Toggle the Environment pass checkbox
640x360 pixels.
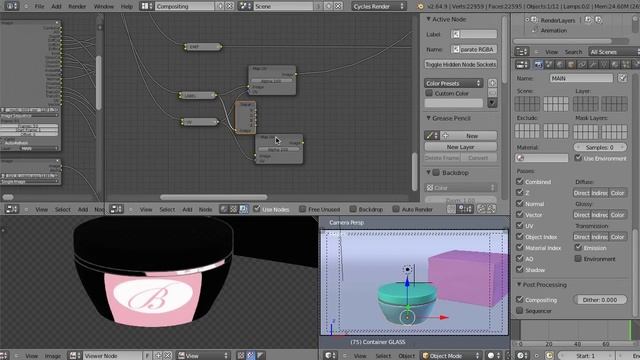click(x=578, y=259)
